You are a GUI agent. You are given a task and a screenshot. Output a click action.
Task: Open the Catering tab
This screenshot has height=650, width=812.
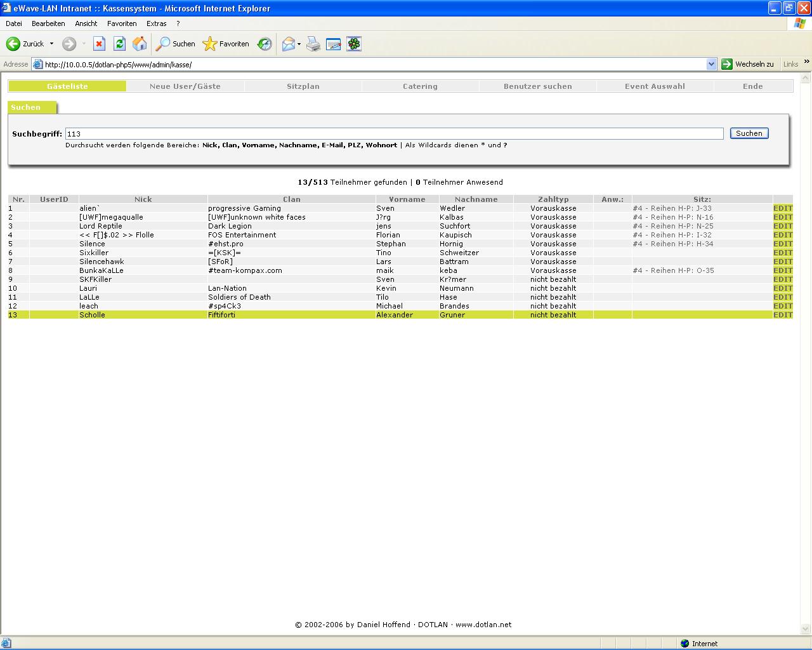pyautogui.click(x=420, y=86)
